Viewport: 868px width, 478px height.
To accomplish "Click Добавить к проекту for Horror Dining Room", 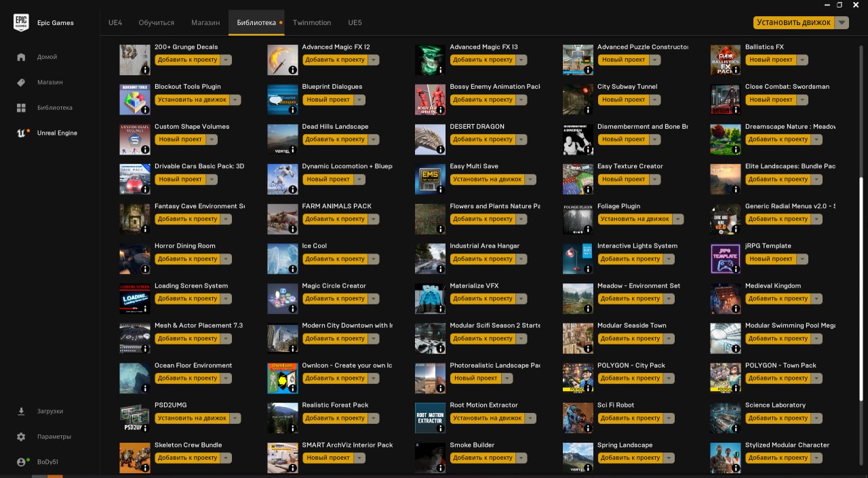I will 187,259.
